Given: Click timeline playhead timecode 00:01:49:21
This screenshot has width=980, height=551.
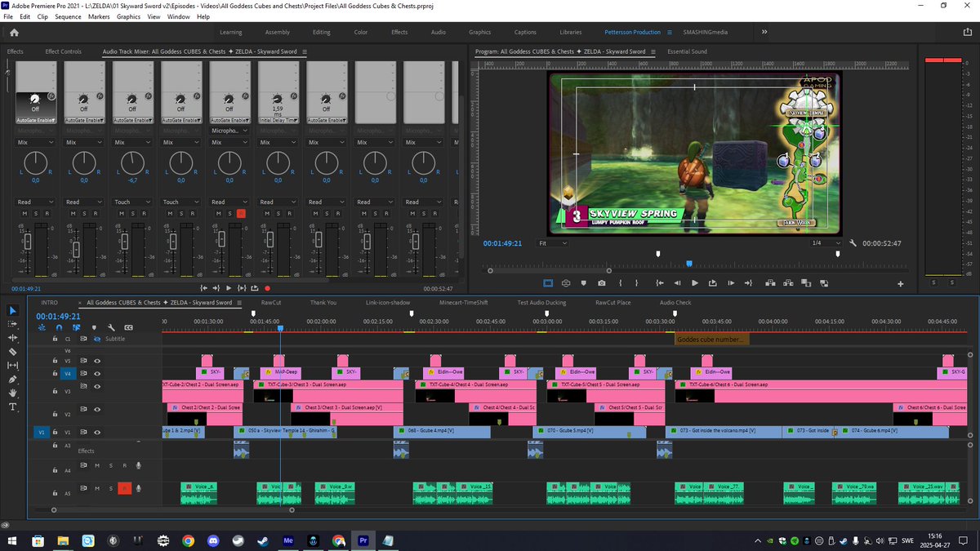Looking at the screenshot, I should 58,316.
